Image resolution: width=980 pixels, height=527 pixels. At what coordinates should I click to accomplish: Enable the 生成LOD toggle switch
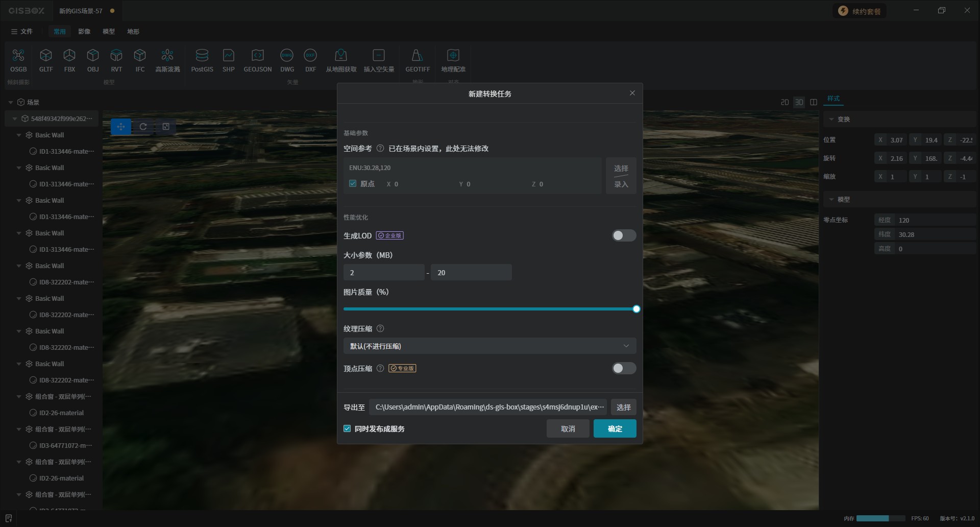click(x=624, y=235)
